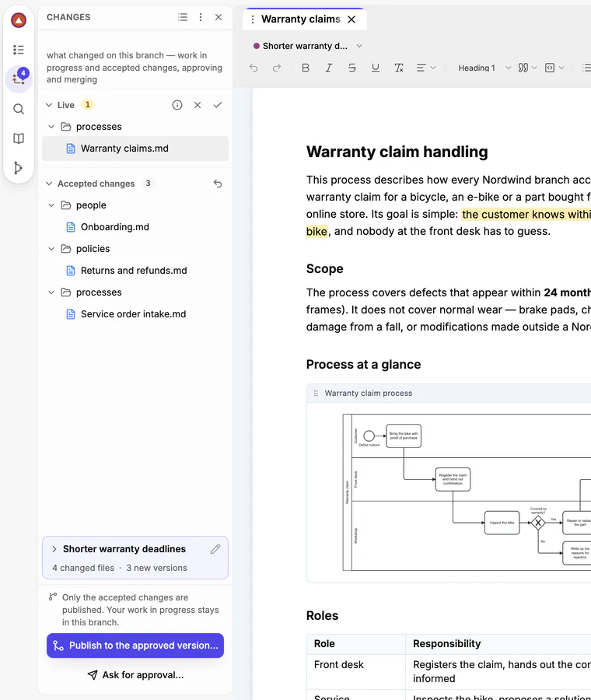Collapse the Live section
This screenshot has height=700, width=591.
click(49, 105)
